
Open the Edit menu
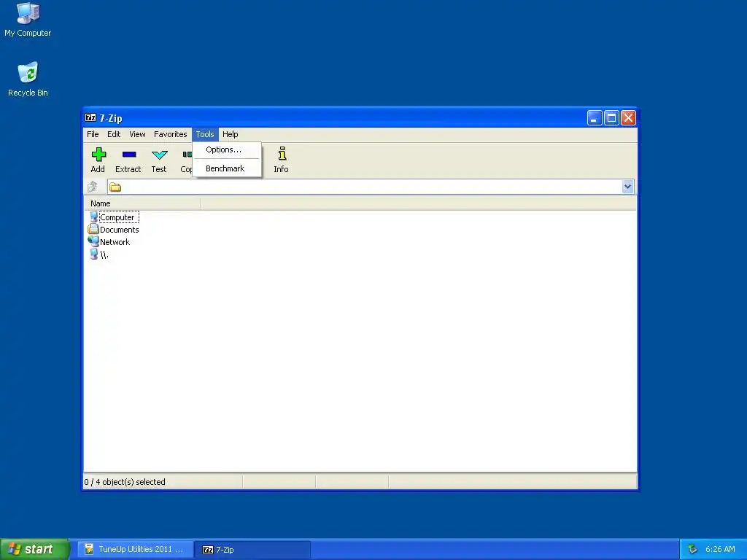[114, 134]
